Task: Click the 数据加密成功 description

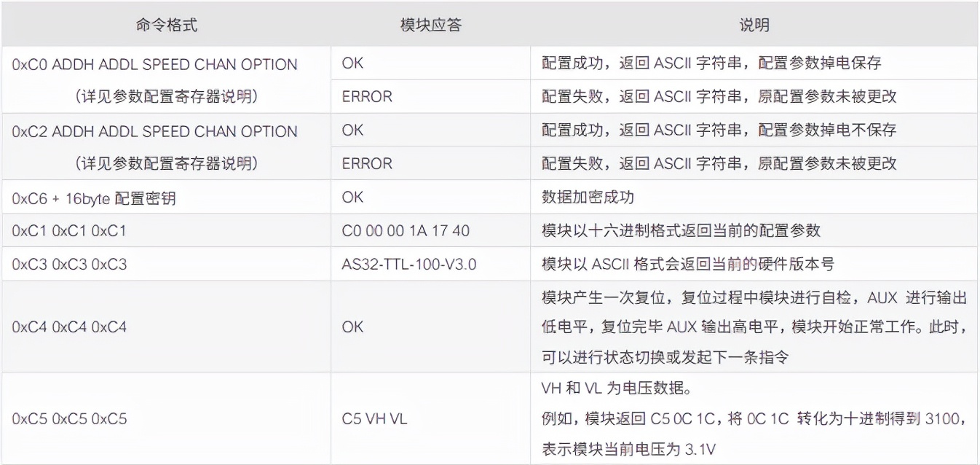Action: [x=584, y=198]
